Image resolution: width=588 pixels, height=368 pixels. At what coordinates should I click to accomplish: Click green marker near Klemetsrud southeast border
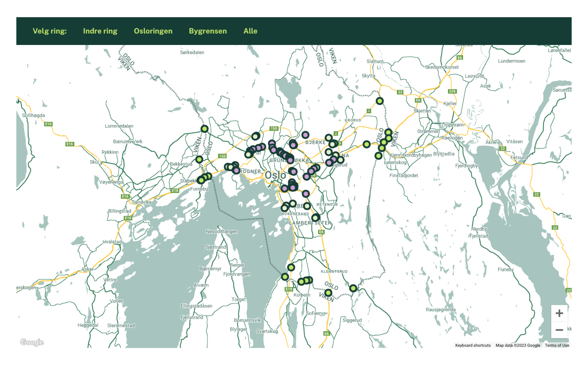pos(353,288)
